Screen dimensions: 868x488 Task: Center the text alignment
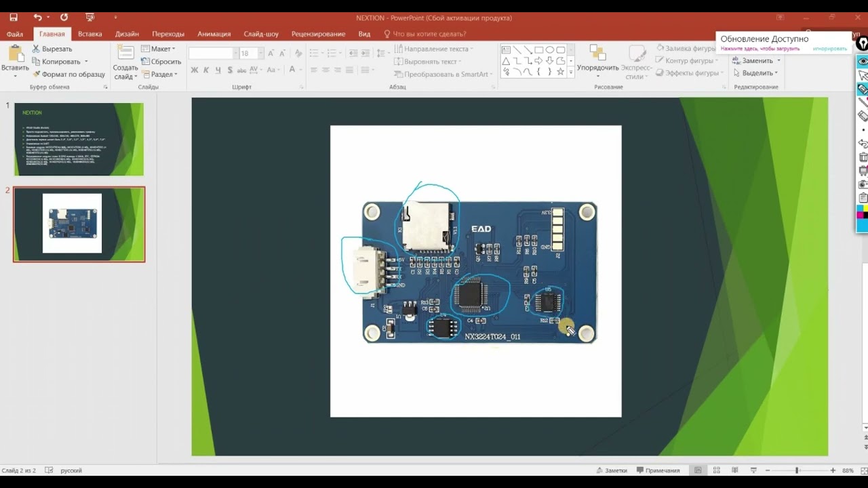click(x=326, y=70)
